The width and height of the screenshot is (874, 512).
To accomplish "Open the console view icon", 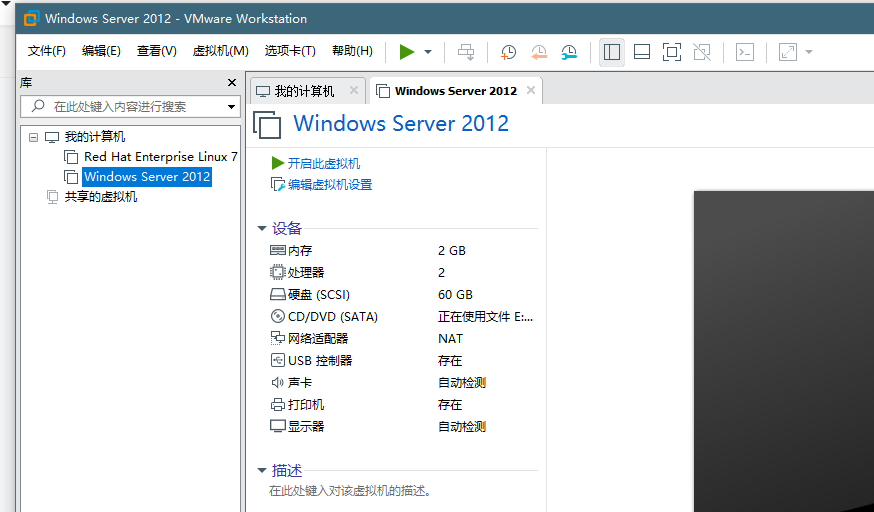I will pos(745,52).
